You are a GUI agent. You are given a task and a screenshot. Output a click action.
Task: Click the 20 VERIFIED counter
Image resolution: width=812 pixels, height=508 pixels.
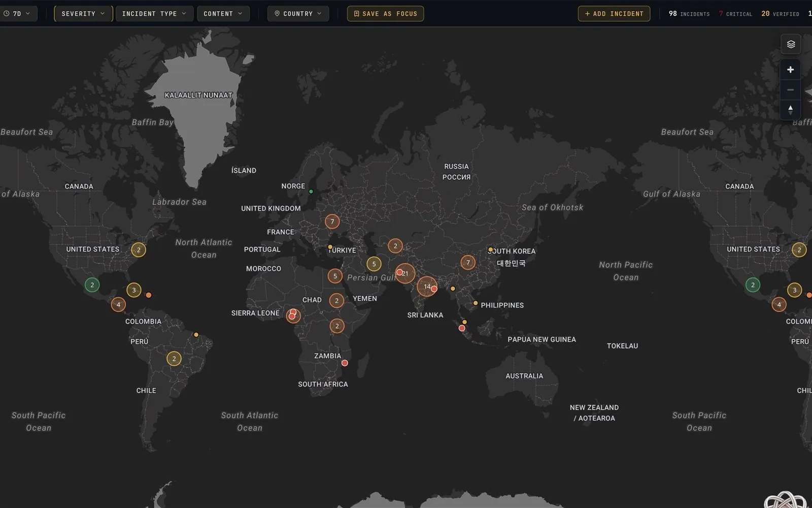[780, 14]
